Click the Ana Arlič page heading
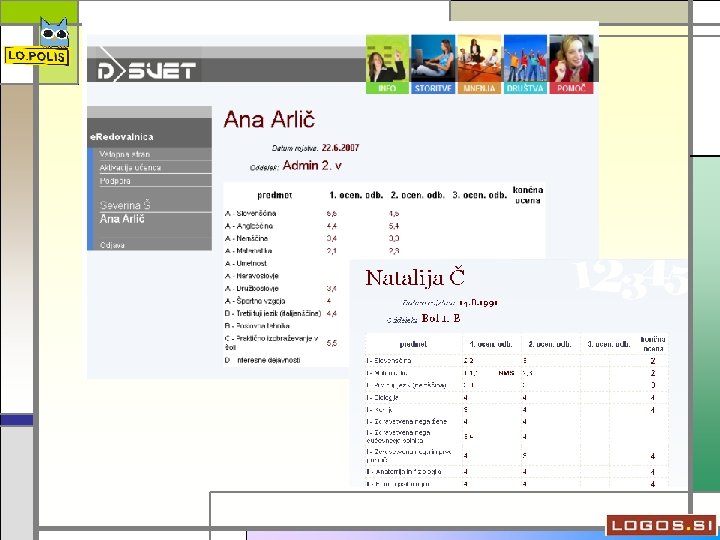Viewport: 720px width, 540px height. click(269, 119)
